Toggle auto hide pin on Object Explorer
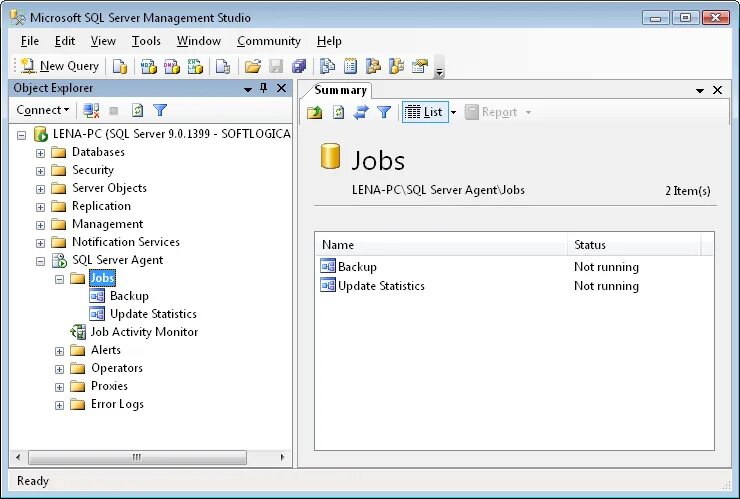 tap(264, 88)
